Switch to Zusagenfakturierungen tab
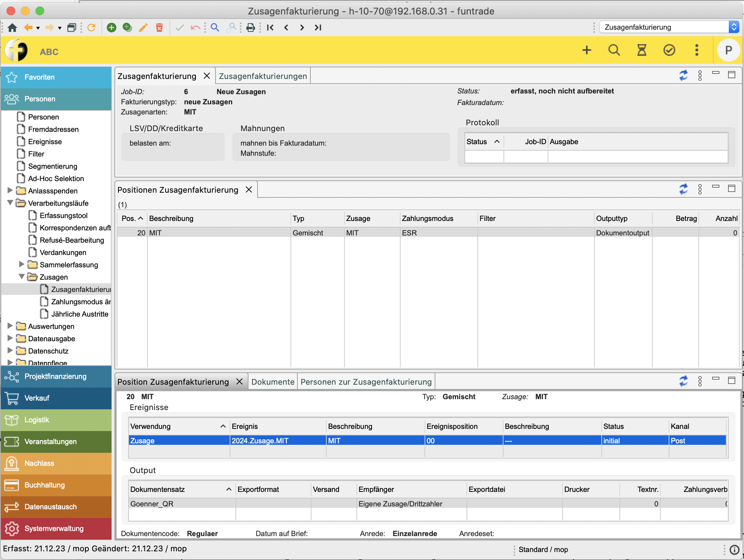Screen dimensions: 744x560 263,76
